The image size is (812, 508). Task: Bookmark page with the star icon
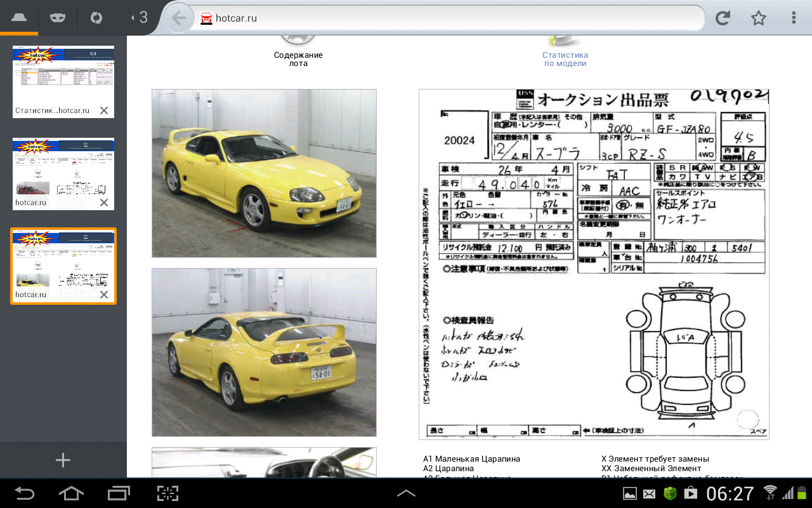(x=759, y=18)
